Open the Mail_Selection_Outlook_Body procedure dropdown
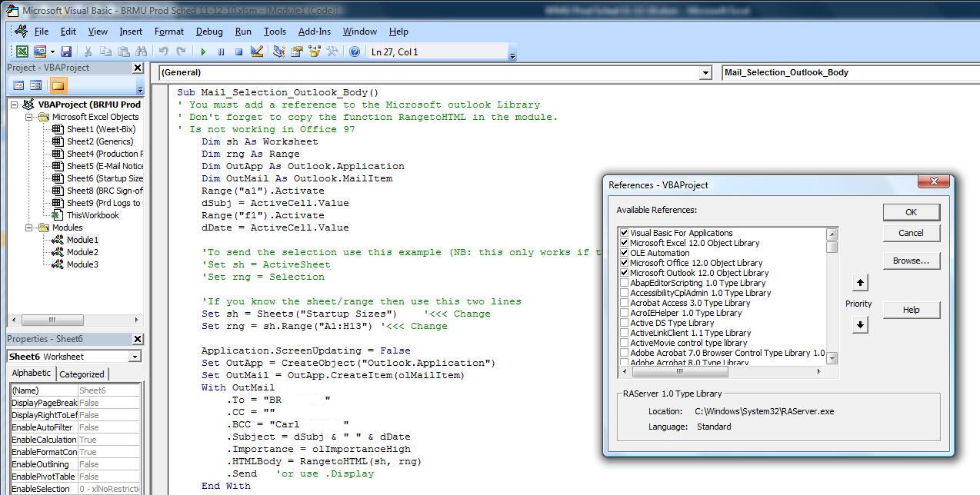 850,72
